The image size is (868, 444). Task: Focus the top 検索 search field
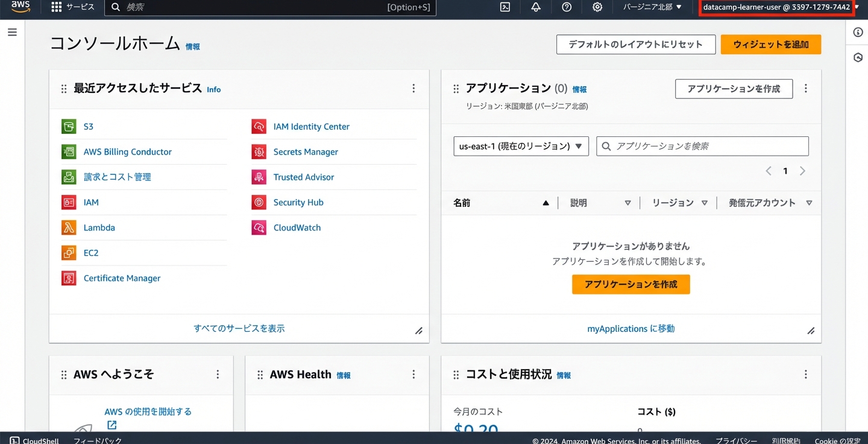pos(270,7)
